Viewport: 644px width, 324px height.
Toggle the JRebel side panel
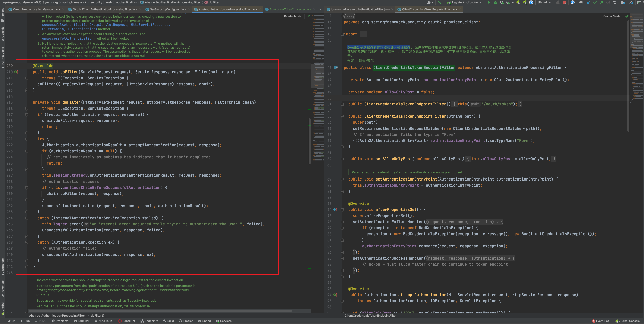tap(3, 309)
